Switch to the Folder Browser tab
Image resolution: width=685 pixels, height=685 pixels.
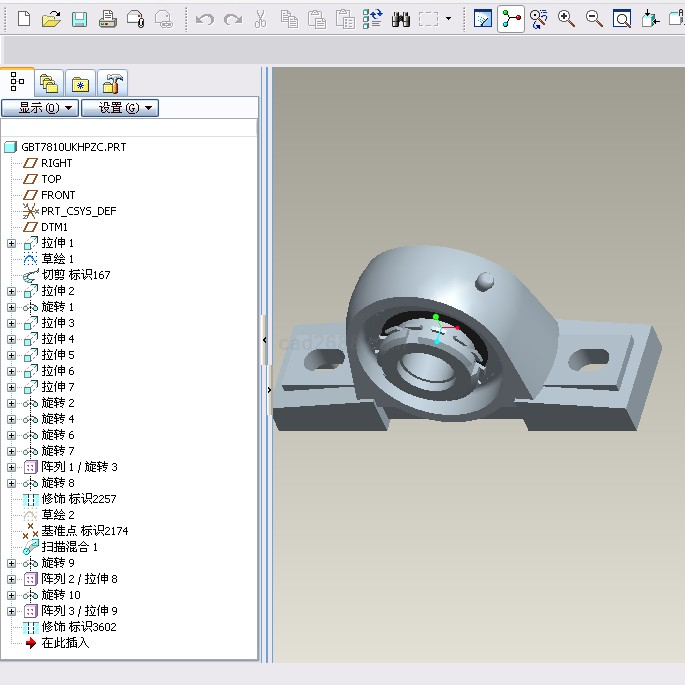coord(49,83)
